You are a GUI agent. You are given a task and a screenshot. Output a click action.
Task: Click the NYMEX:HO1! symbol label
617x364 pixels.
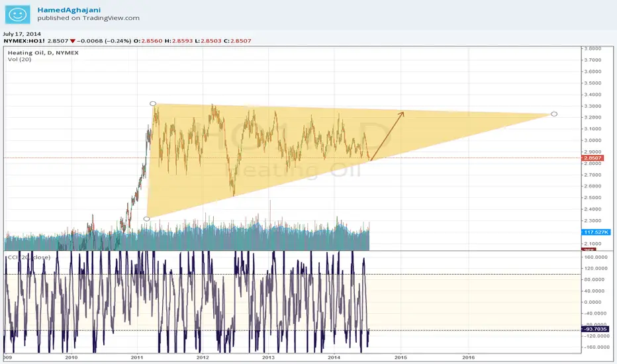[x=24, y=41]
